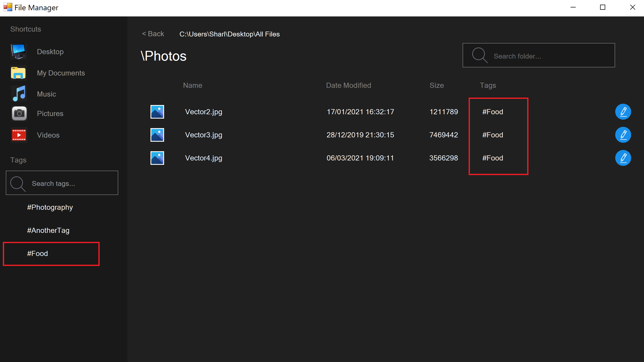Click the image thumbnail icon for Vector2.jpg

coord(157,112)
